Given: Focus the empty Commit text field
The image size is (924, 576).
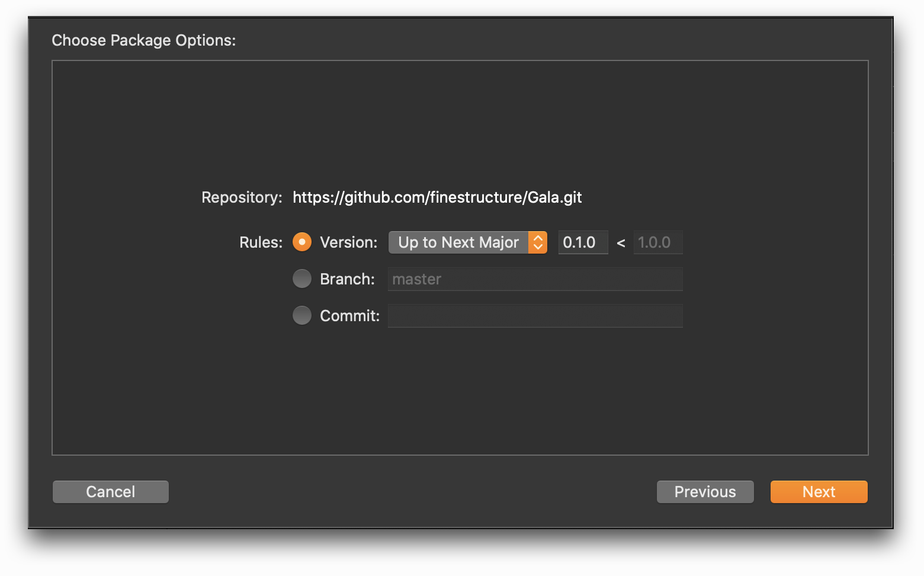Looking at the screenshot, I should (535, 316).
